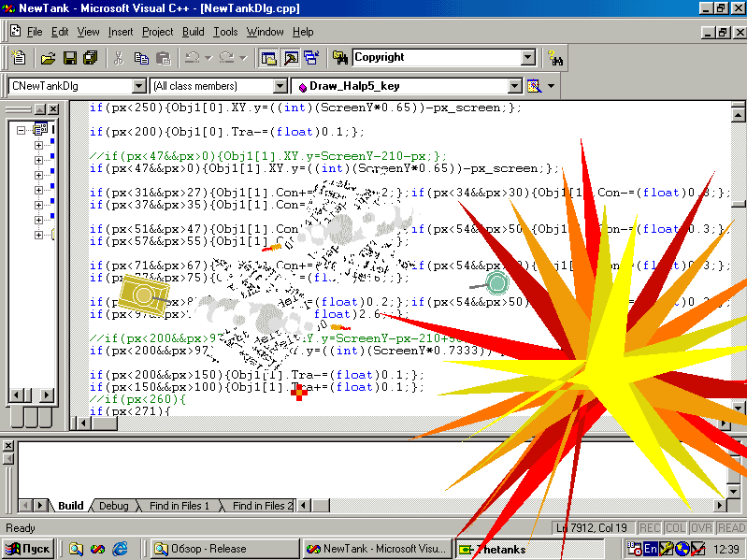Screen dimensions: 747x560
Task: Open the Build menu
Action: click(x=193, y=32)
